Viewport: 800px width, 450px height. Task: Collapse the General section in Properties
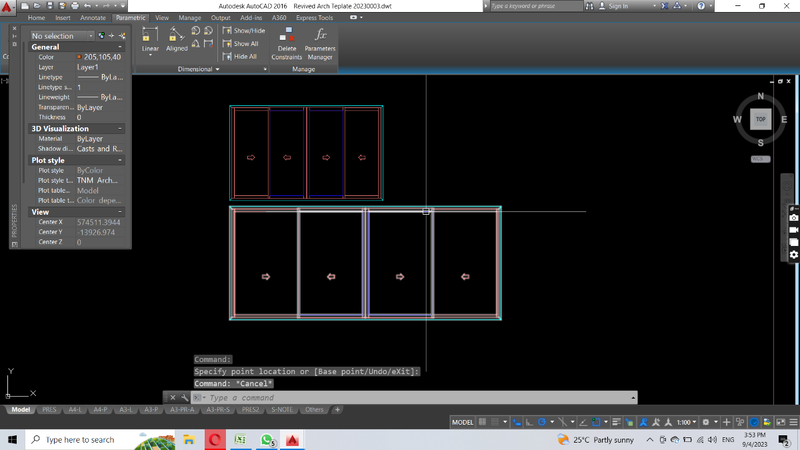point(119,47)
